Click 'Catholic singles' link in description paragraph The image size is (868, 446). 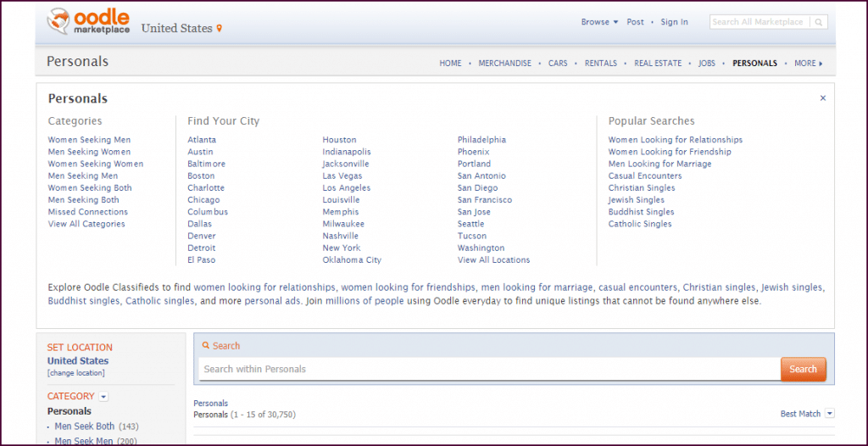pos(160,302)
